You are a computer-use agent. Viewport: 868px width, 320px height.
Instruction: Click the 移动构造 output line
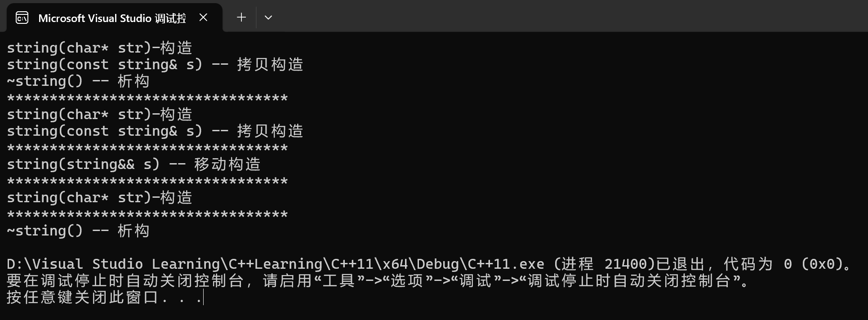point(134,164)
